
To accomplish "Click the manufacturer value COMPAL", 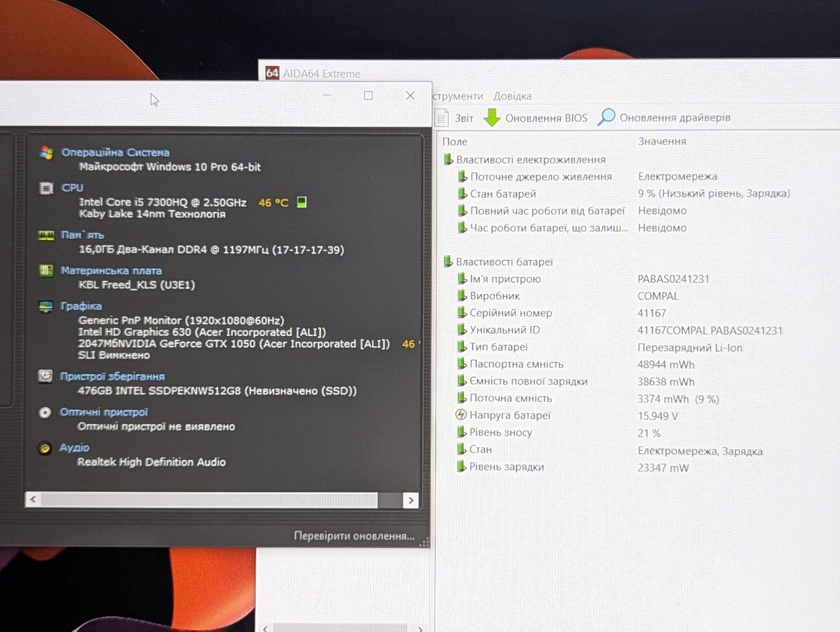I will click(658, 296).
